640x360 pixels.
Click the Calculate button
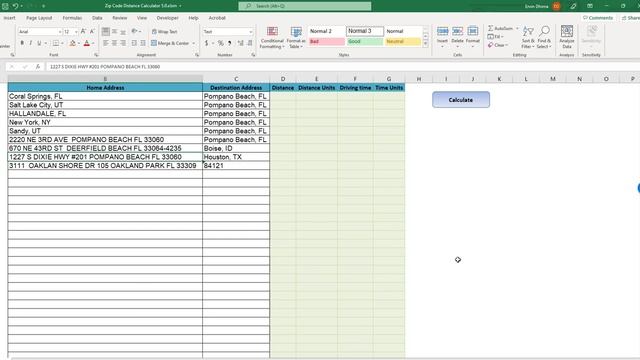[461, 100]
